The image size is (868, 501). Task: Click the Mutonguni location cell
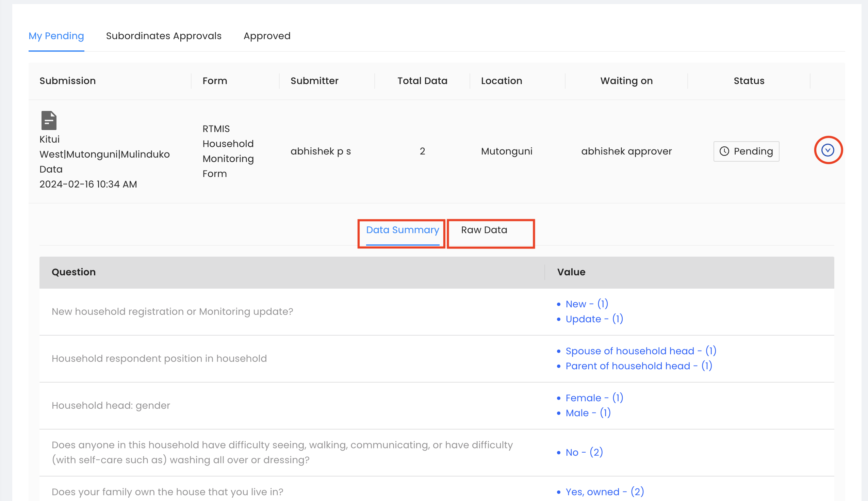point(507,151)
